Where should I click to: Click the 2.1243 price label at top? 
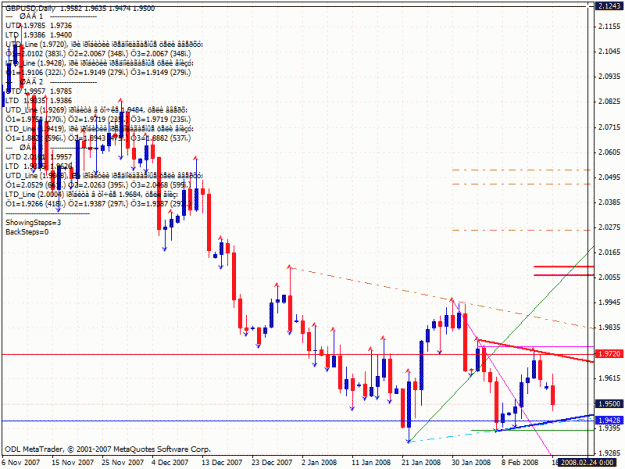pyautogui.click(x=609, y=6)
